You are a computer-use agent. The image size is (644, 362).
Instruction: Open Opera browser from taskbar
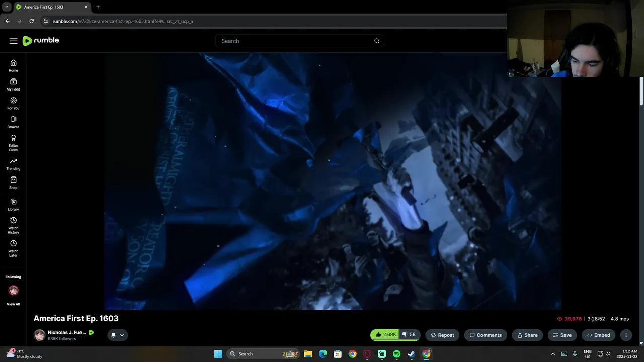tap(367, 354)
